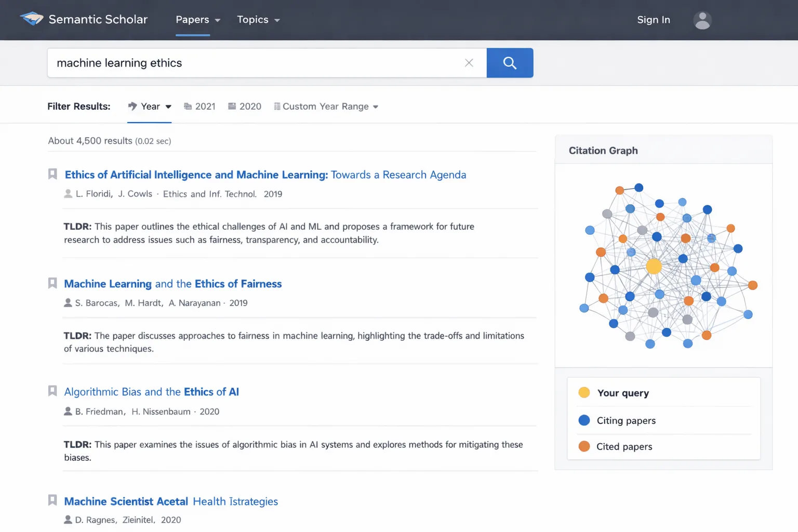Click the Sign In link

click(653, 20)
